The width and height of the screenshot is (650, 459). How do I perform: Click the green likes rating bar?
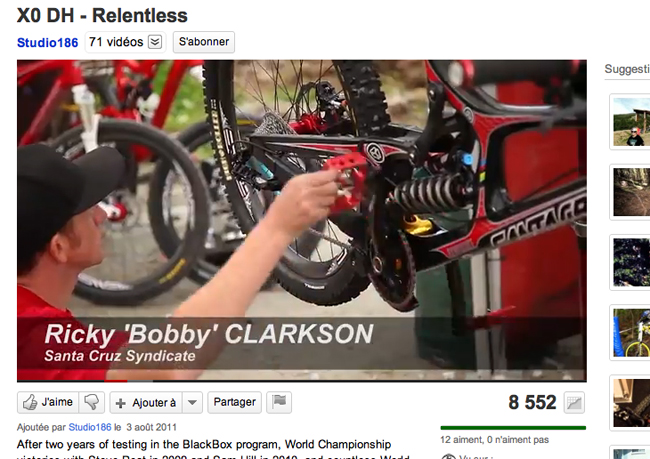click(x=513, y=427)
